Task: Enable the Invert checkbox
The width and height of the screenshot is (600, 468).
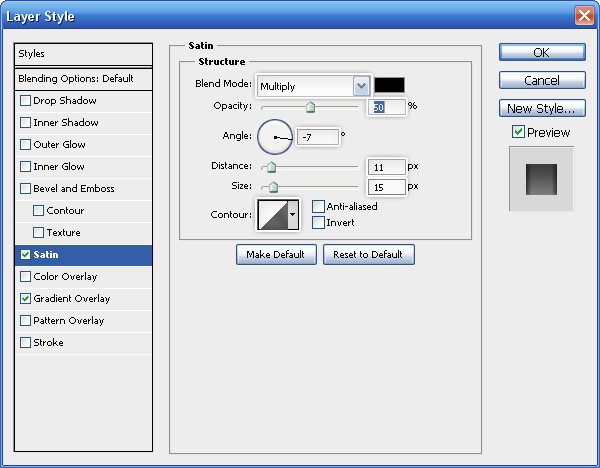Action: pos(319,222)
